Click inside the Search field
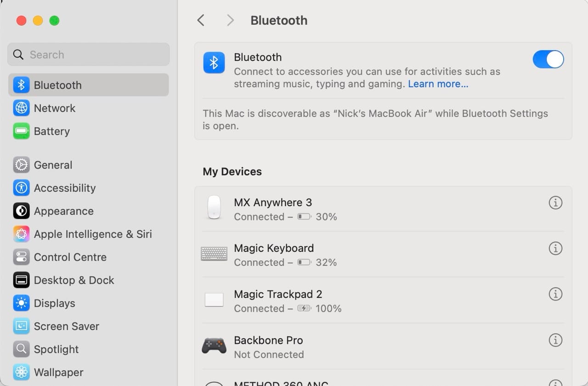The image size is (588, 386). coord(88,54)
